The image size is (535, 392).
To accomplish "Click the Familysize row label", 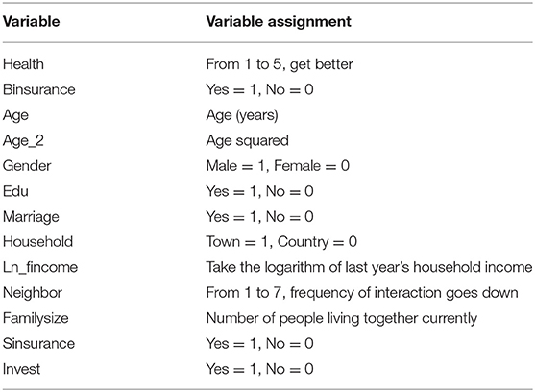I will tap(36, 318).
